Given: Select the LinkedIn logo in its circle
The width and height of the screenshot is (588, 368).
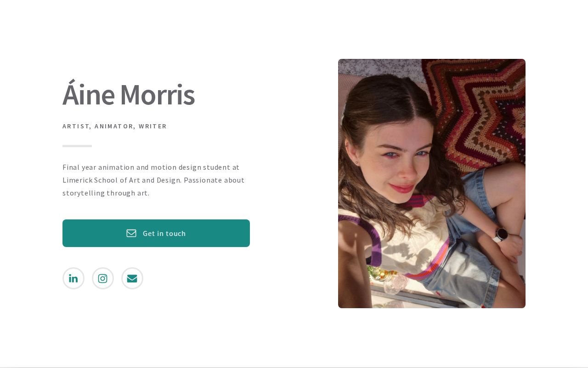Looking at the screenshot, I should click(x=73, y=278).
